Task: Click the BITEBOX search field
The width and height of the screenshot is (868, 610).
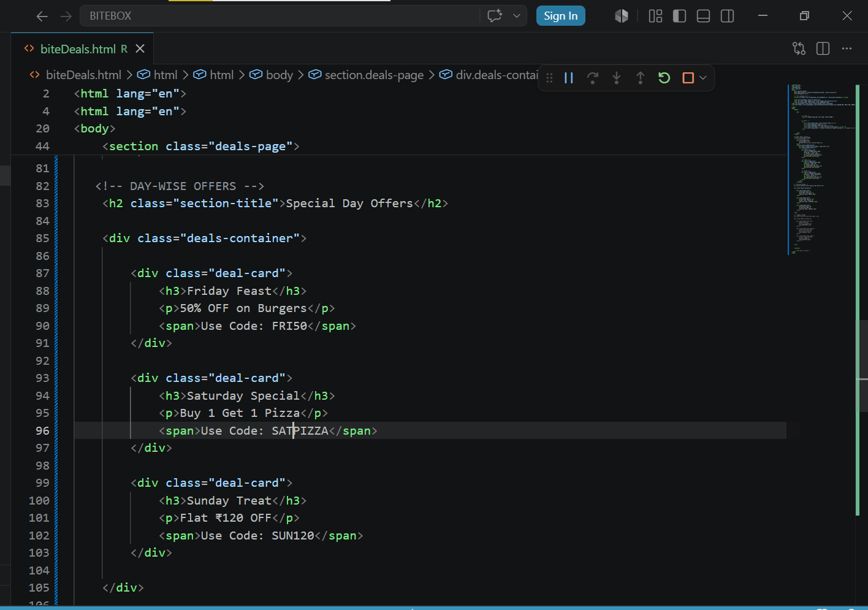Action: pos(280,16)
